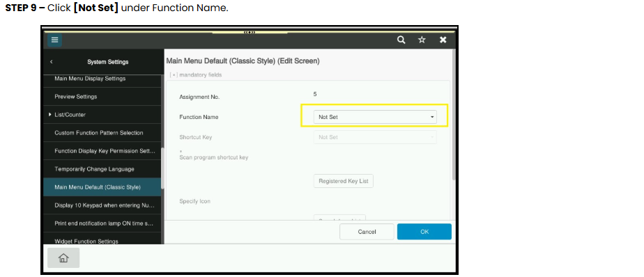
Task: Select Temporarily Change Language
Action: 102,169
